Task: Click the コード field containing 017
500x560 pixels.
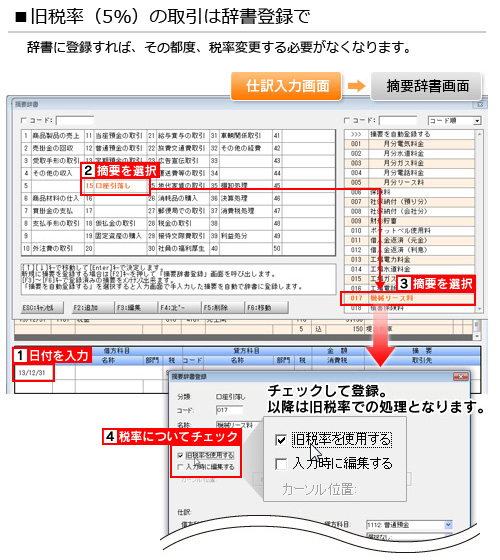Action: coord(229,410)
